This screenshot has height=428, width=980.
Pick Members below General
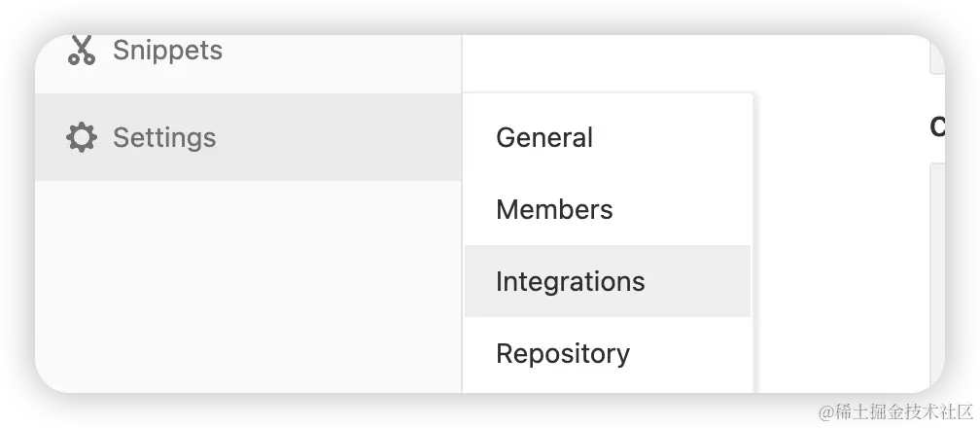[x=554, y=210]
